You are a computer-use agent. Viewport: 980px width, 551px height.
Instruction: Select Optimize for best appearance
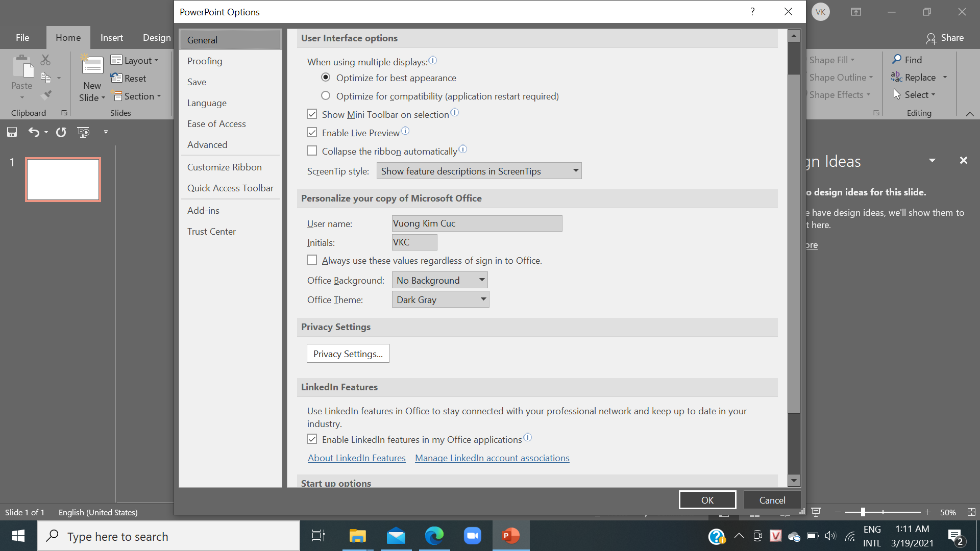click(326, 78)
